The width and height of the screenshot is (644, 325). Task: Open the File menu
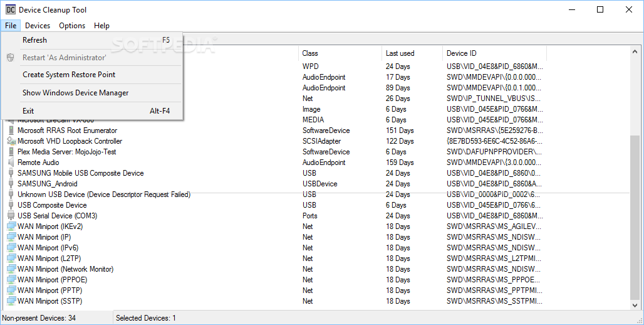[11, 26]
